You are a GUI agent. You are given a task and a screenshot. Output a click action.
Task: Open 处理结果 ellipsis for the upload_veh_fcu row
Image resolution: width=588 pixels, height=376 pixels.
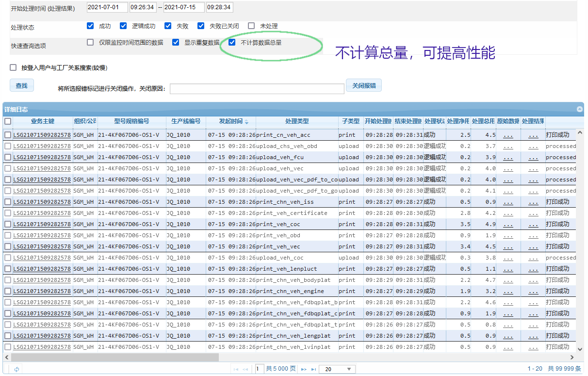[x=533, y=157]
